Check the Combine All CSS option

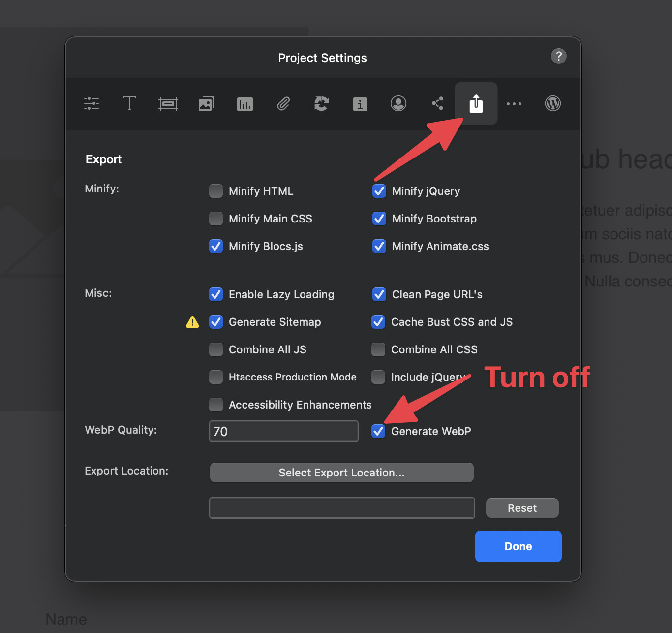click(378, 349)
